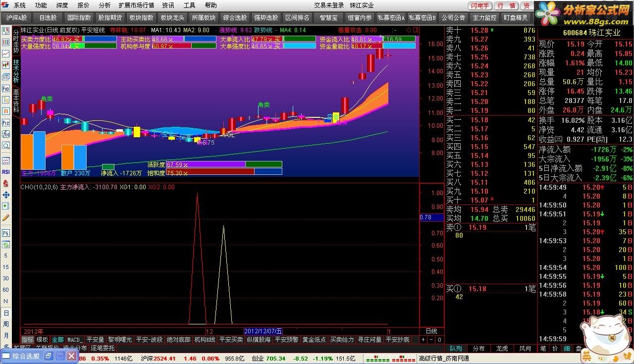Image resolution: width=634 pixels, height=364 pixels.
Task: Open the 功能 menu
Action: click(x=41, y=5)
